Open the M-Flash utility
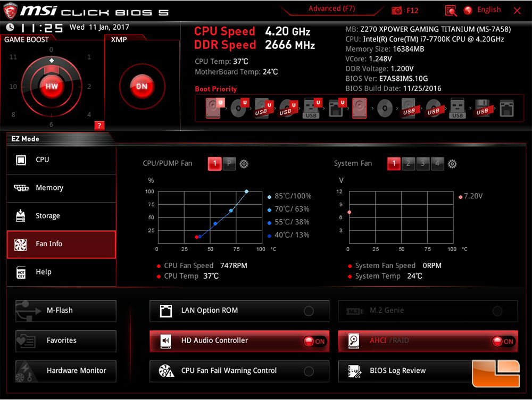 pyautogui.click(x=66, y=311)
